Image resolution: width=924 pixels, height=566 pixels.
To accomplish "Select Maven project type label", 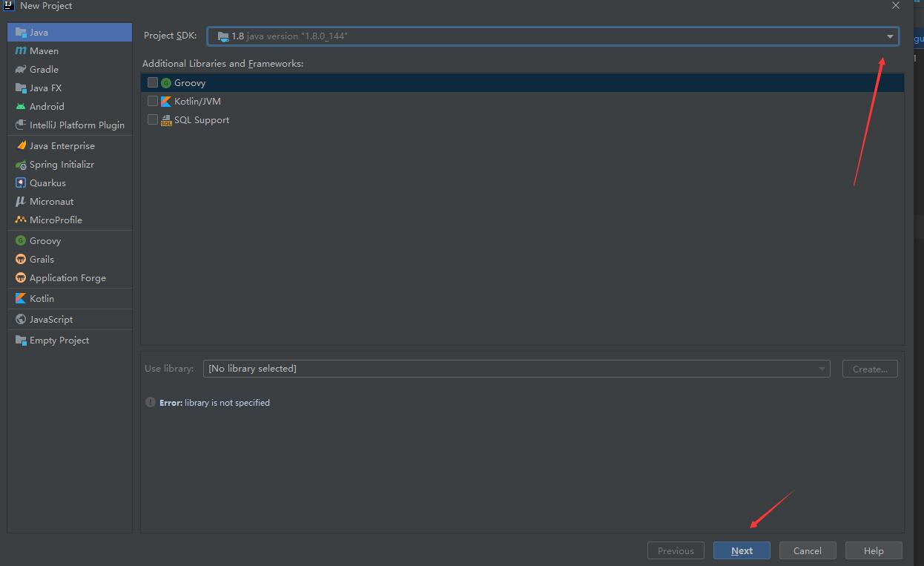I will point(44,51).
